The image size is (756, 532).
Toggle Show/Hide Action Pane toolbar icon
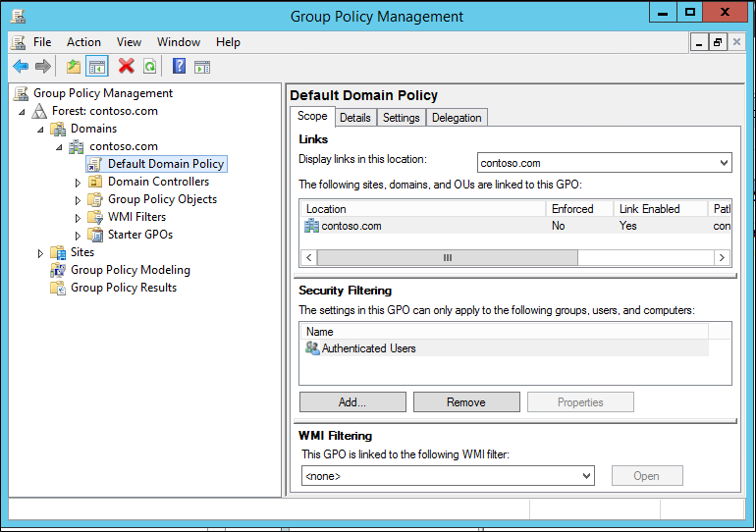[202, 67]
